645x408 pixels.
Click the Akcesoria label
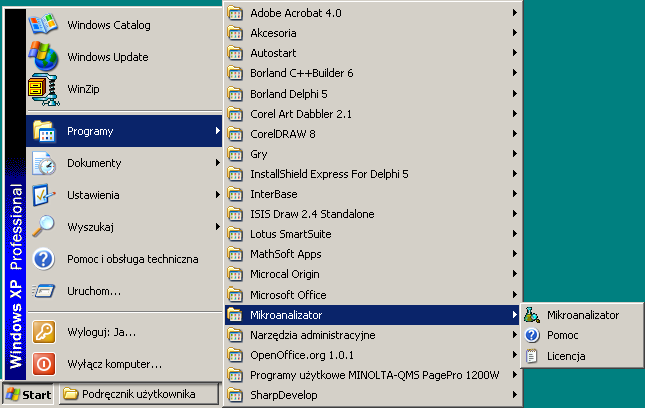click(273, 33)
